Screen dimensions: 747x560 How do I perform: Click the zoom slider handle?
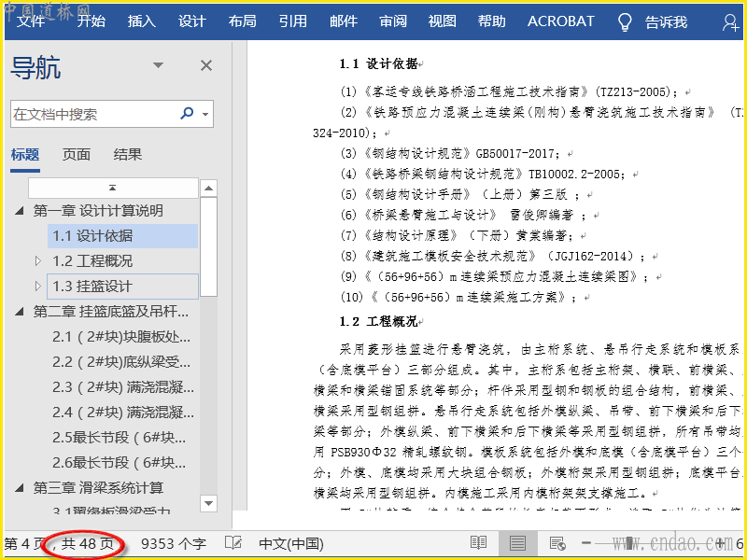(x=629, y=543)
